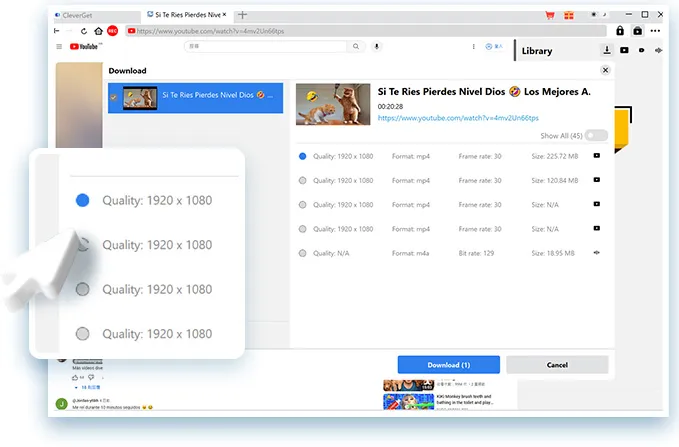Search with the YouTube magnifier icon
This screenshot has width=679, height=447.
[x=356, y=46]
